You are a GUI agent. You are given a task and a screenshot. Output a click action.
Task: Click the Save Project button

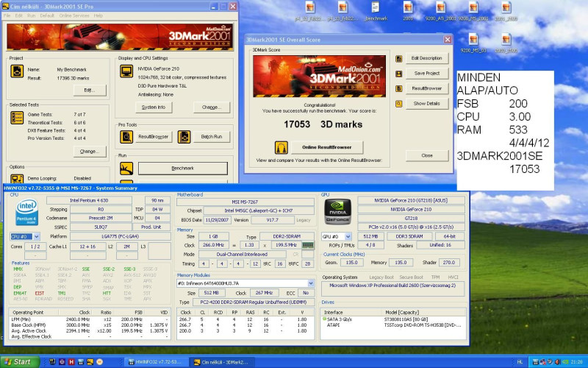point(427,73)
